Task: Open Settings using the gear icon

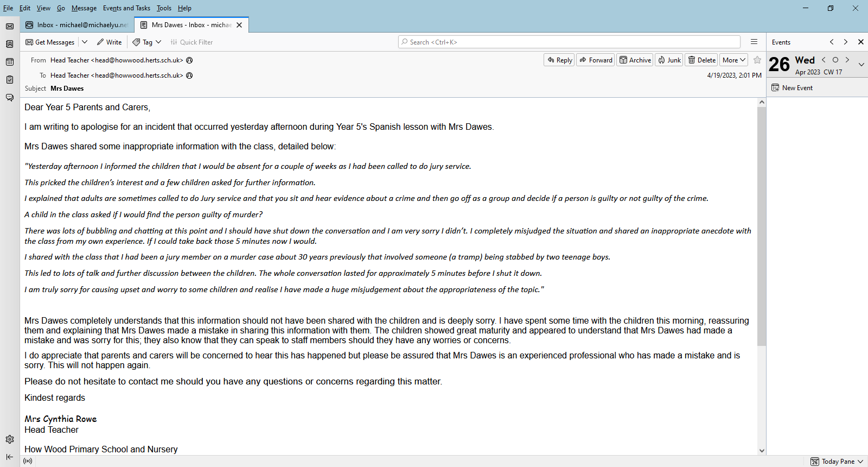Action: [x=10, y=439]
